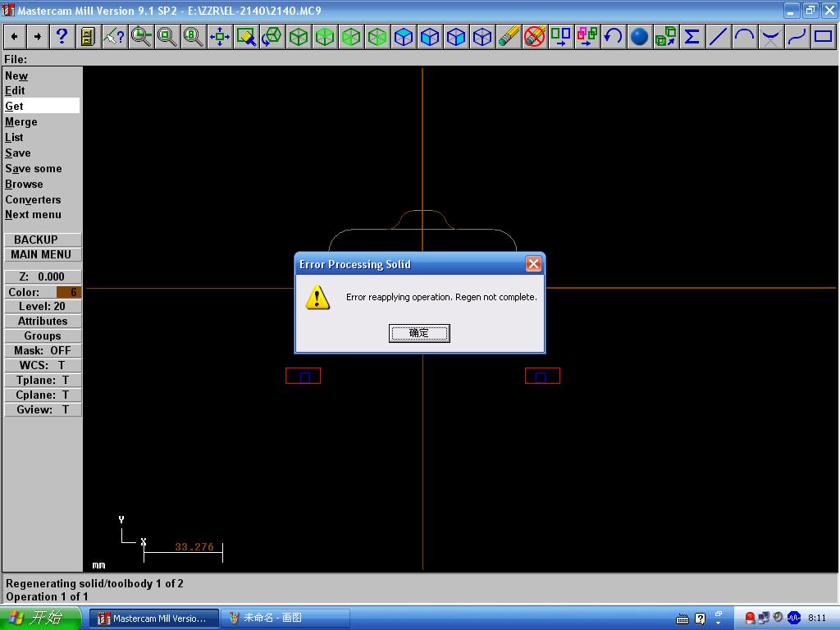840x630 pixels.
Task: Select the Analyze cursor-question-mark tool
Action: pyautogui.click(x=114, y=37)
